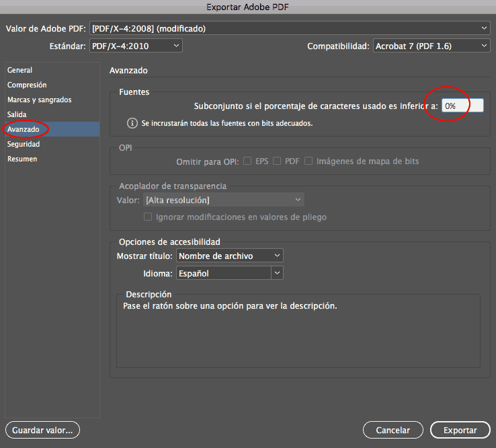Click the Avanzado panel heading
This screenshot has height=448, width=496.
pyautogui.click(x=128, y=70)
